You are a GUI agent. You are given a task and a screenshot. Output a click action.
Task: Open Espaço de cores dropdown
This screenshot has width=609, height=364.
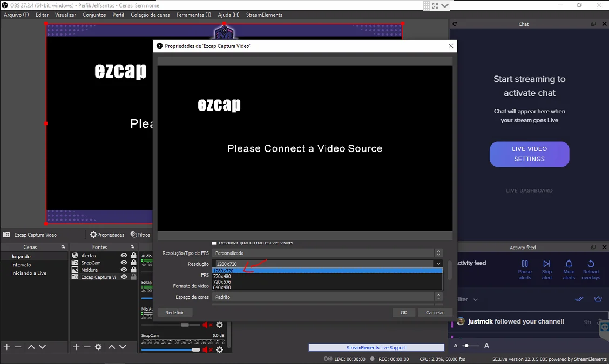(327, 297)
